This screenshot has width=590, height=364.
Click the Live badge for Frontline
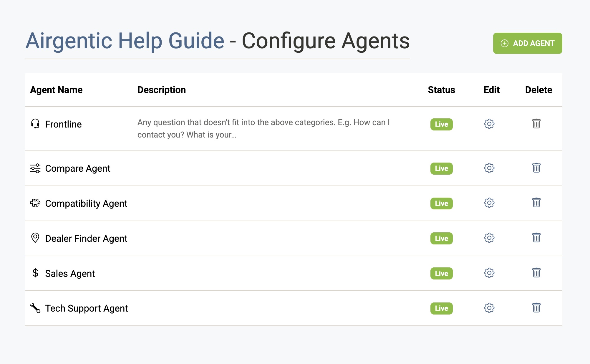click(x=441, y=124)
